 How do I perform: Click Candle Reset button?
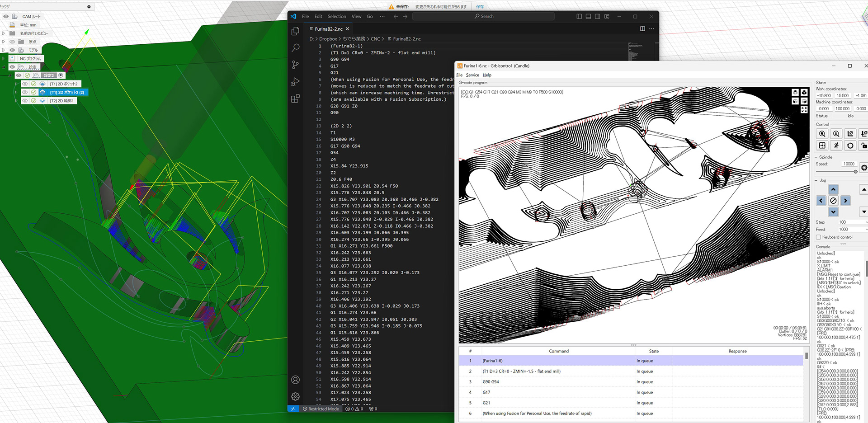coord(850,146)
